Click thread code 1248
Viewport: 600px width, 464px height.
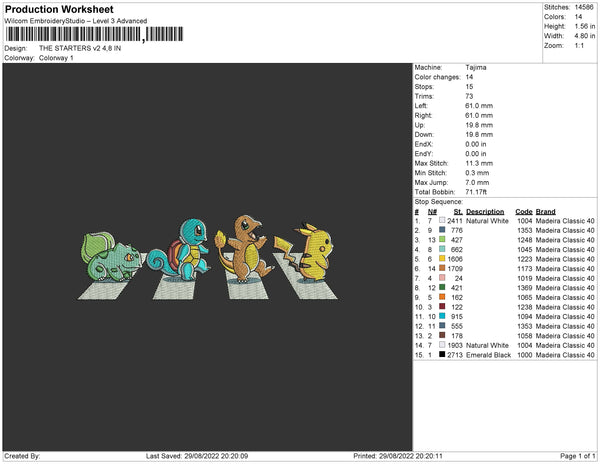pyautogui.click(x=525, y=240)
